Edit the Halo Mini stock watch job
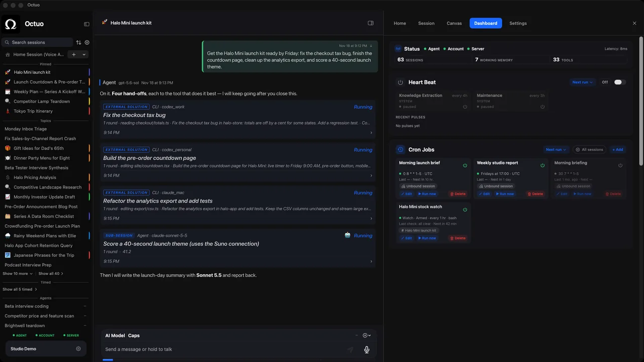This screenshot has height=362, width=644. pos(406,238)
